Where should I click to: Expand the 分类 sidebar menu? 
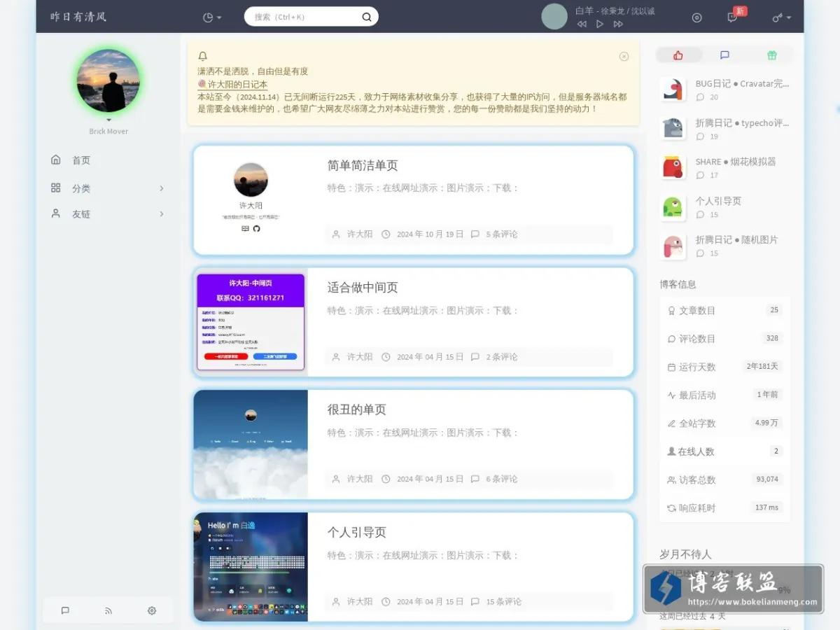point(108,188)
